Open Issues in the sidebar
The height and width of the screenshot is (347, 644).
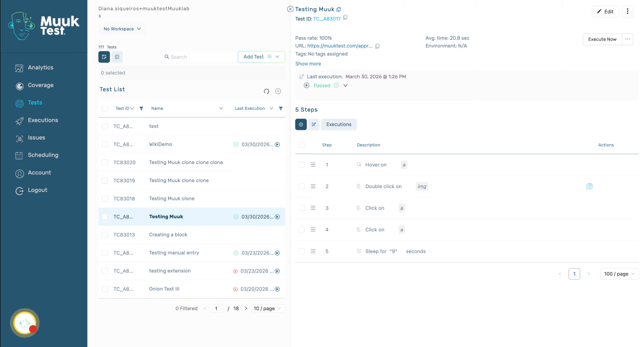point(30,138)
